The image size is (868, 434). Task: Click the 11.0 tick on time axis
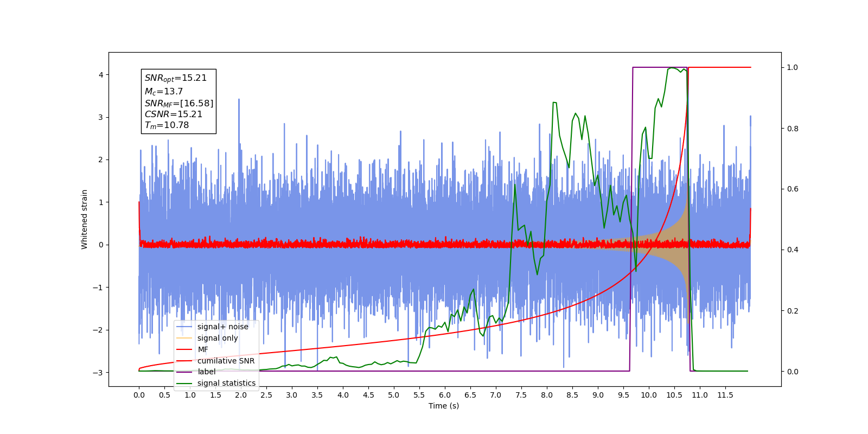(x=700, y=395)
